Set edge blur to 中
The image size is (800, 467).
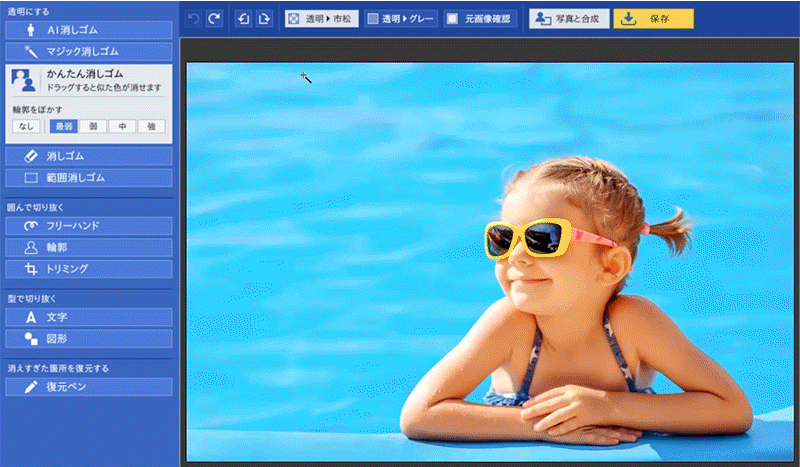click(122, 126)
